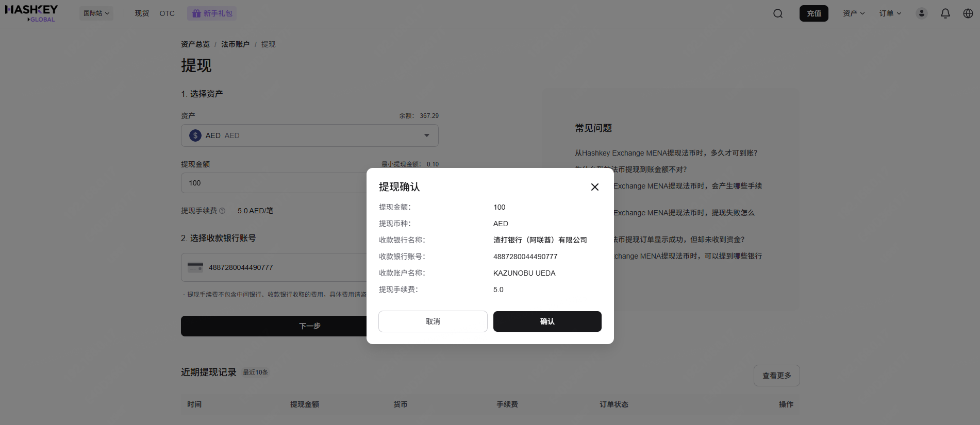Open the language globe icon

tap(968, 13)
